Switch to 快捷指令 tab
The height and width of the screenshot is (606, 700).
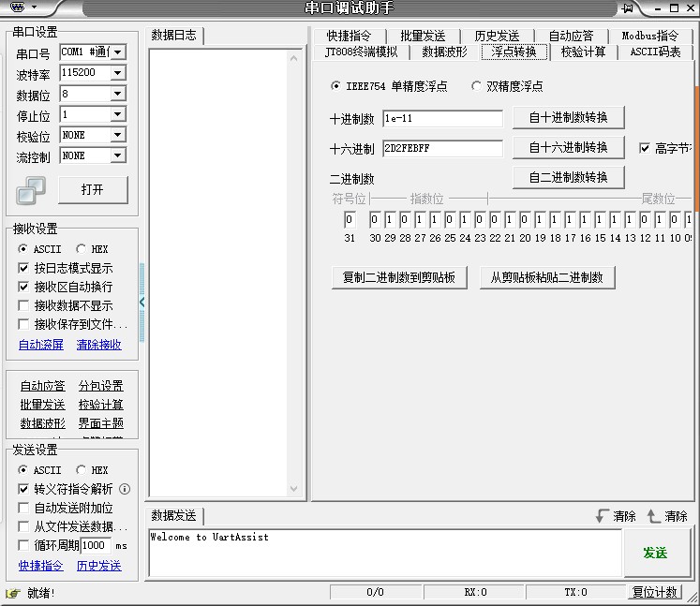[x=349, y=36]
